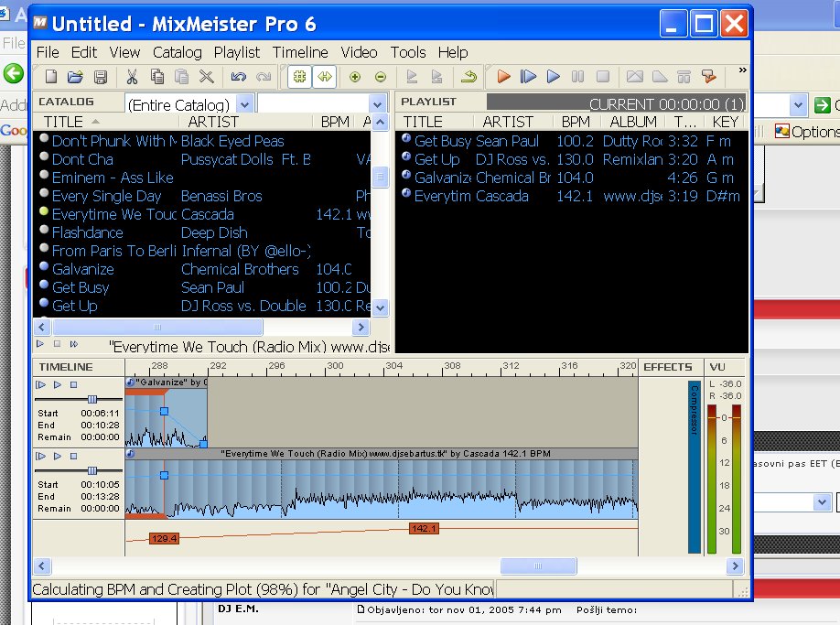Pause playback from the main toolbar
The image size is (840, 625).
[x=577, y=77]
